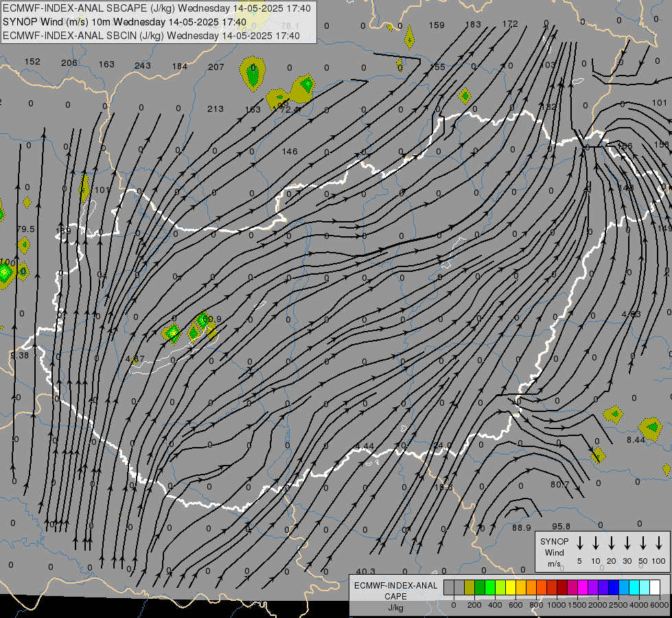Image resolution: width=672 pixels, height=618 pixels.
Task: Click the CAPE value '207' on the map
Action: click(x=216, y=67)
